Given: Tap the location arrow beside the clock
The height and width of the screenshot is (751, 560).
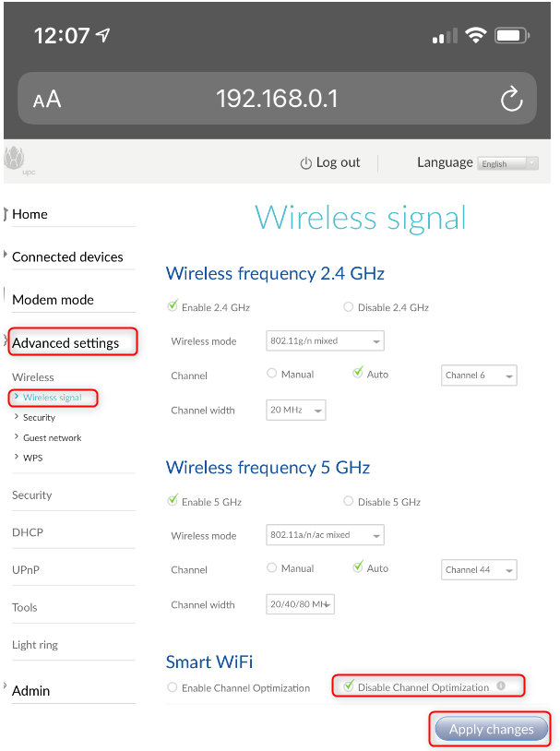Looking at the screenshot, I should [x=102, y=36].
